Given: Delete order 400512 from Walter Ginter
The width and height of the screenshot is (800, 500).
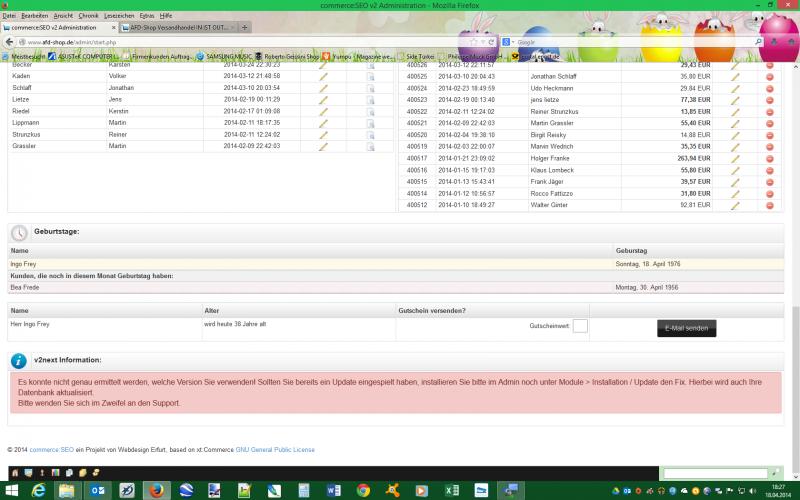Looking at the screenshot, I should click(770, 205).
